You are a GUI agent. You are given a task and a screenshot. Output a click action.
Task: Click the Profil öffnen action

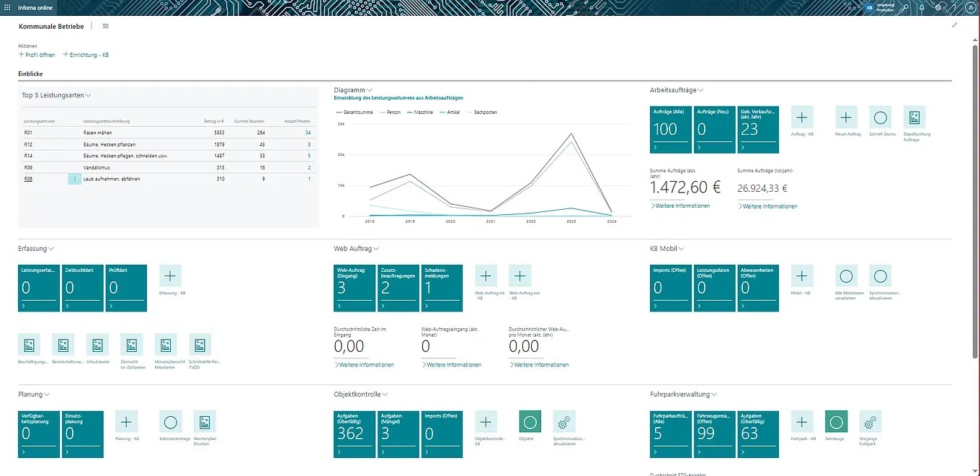(x=37, y=55)
